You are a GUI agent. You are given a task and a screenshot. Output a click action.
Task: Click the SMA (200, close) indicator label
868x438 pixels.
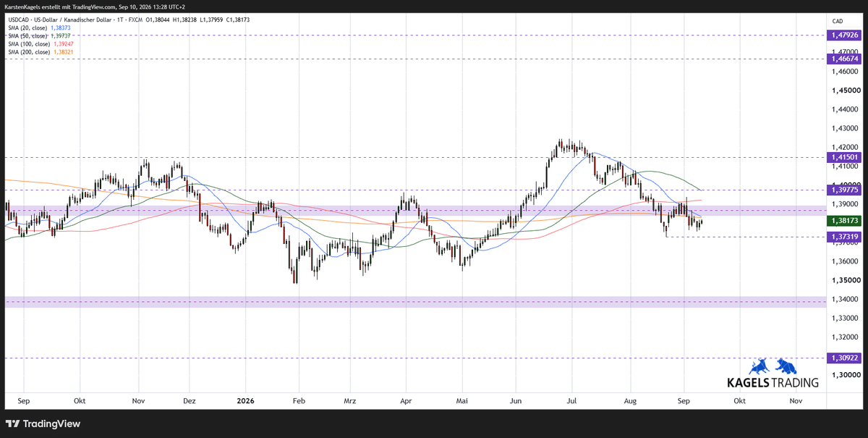30,52
